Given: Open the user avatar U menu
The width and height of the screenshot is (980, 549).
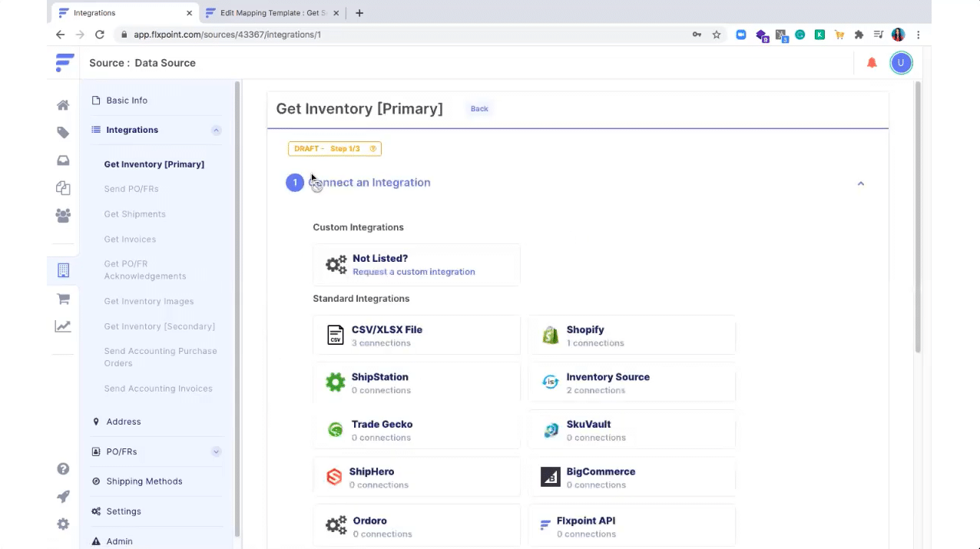Looking at the screenshot, I should tap(901, 63).
